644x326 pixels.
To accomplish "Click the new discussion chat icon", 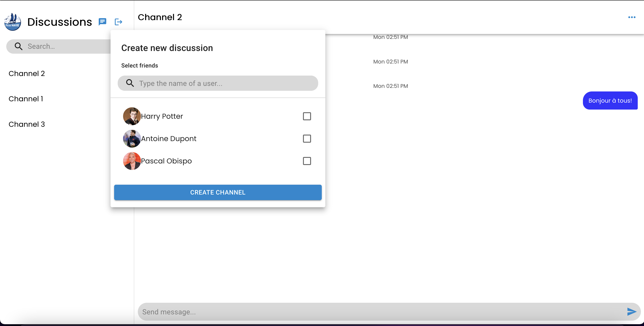I will 102,22.
